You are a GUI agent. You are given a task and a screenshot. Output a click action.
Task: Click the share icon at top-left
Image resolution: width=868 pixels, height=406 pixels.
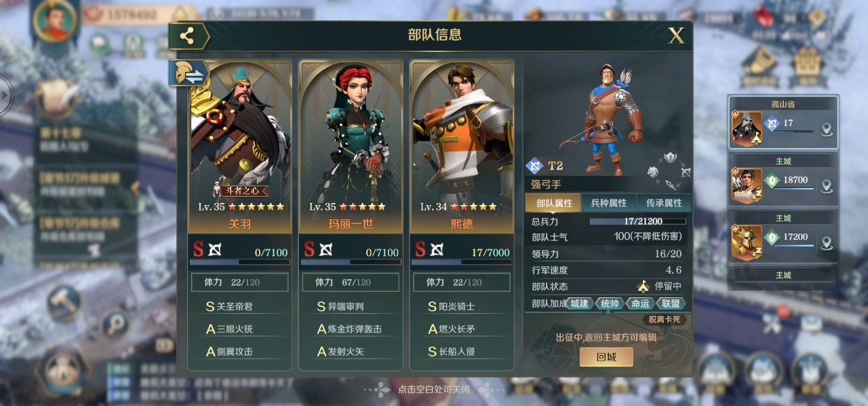(188, 37)
